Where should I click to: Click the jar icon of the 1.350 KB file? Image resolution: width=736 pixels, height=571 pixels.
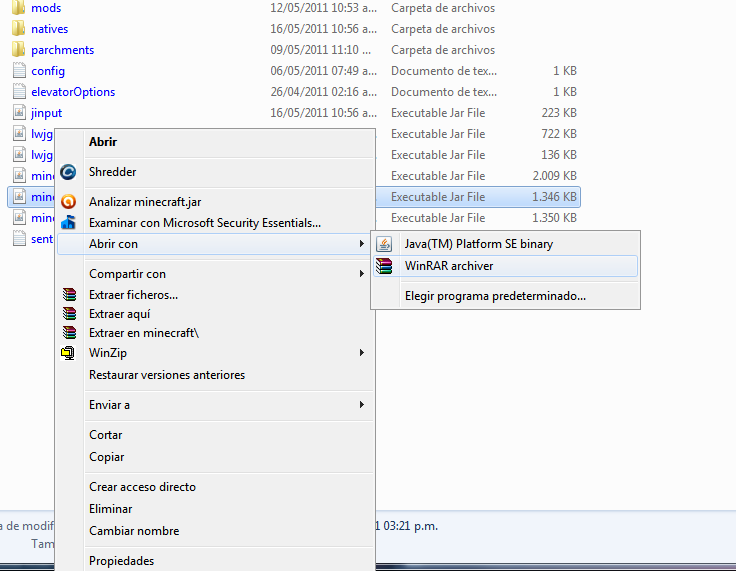point(19,218)
